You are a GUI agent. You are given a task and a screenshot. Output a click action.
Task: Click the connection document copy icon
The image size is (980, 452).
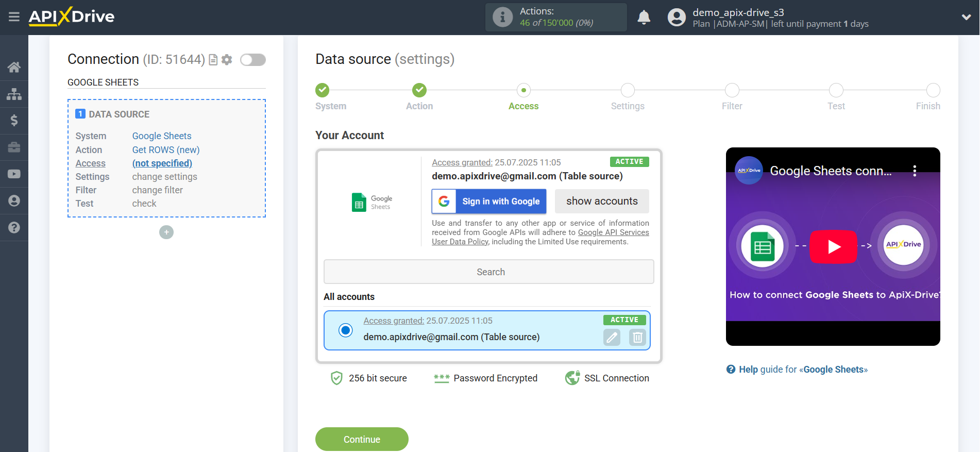click(x=213, y=60)
